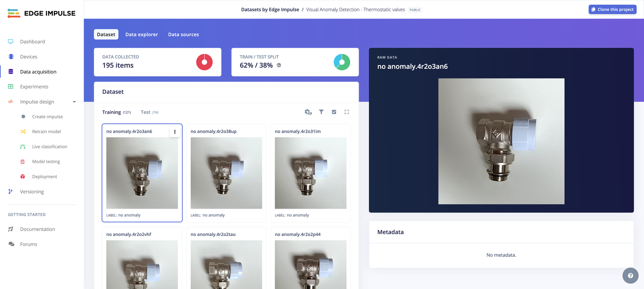Open Versioning in sidebar

(x=32, y=192)
